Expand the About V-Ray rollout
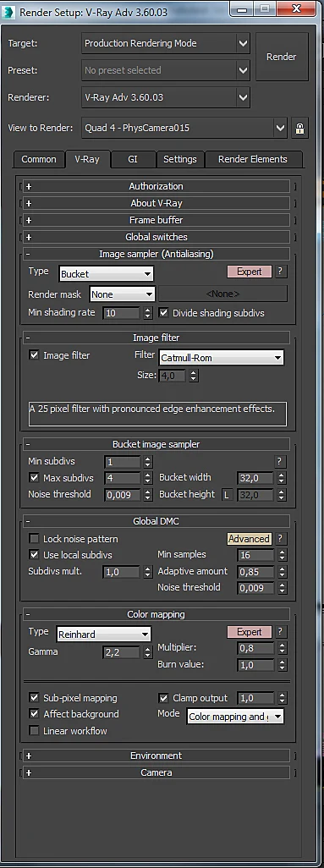This screenshot has height=868, width=324. tap(157, 203)
